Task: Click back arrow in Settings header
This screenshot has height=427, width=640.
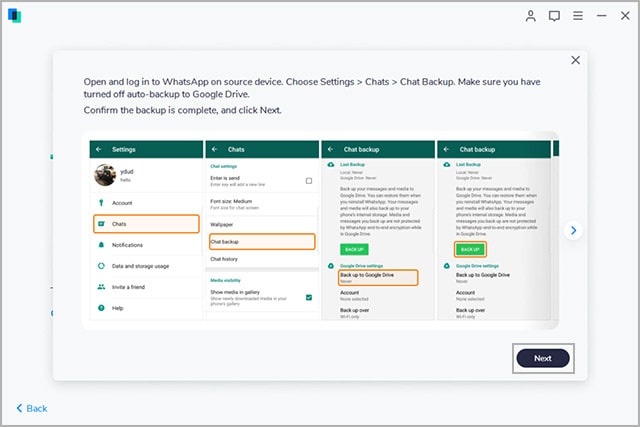Action: pyautogui.click(x=98, y=149)
